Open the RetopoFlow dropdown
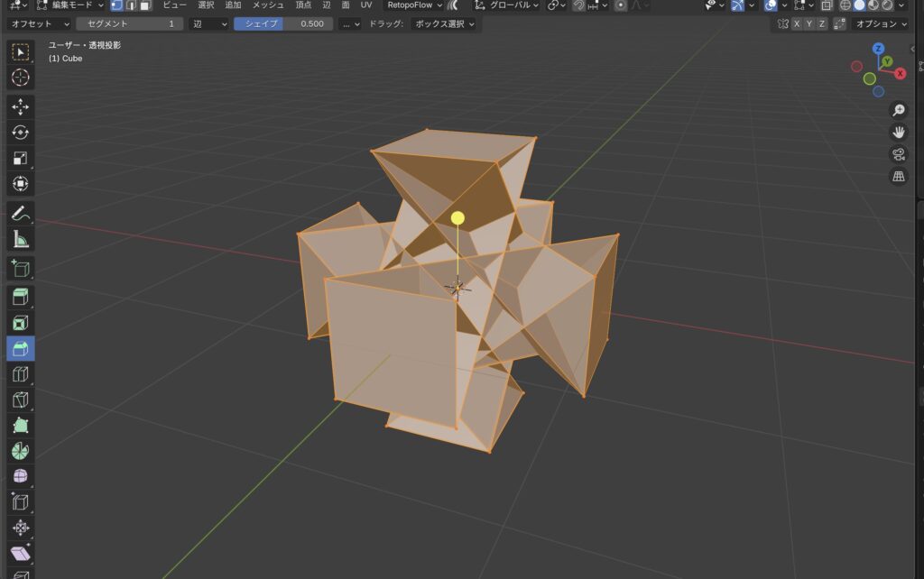Image resolution: width=924 pixels, height=579 pixels. (x=415, y=5)
